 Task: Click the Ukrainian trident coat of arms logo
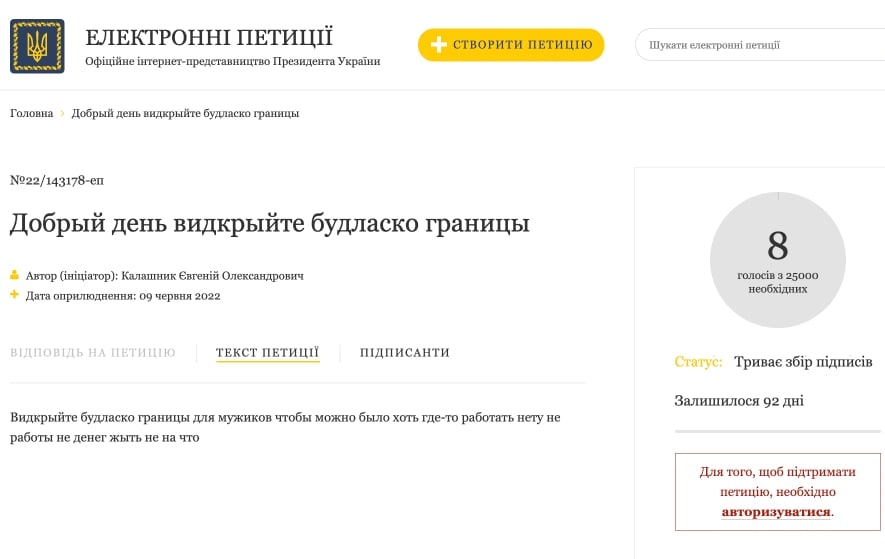coord(37,46)
